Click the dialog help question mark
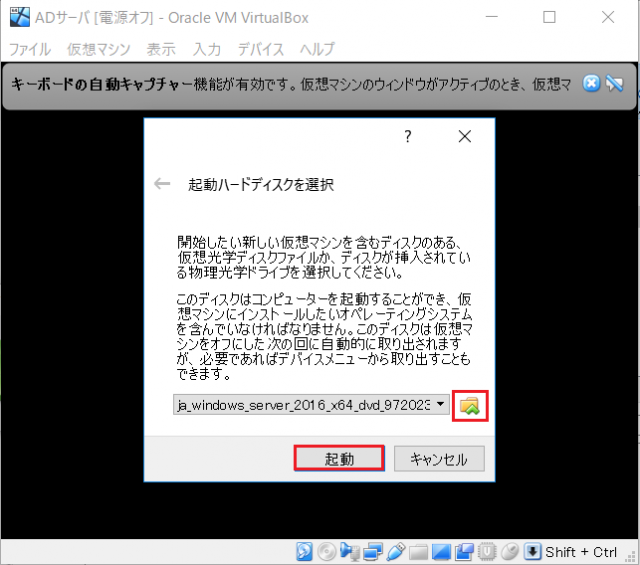Viewport: 640px width, 565px height. [x=408, y=136]
